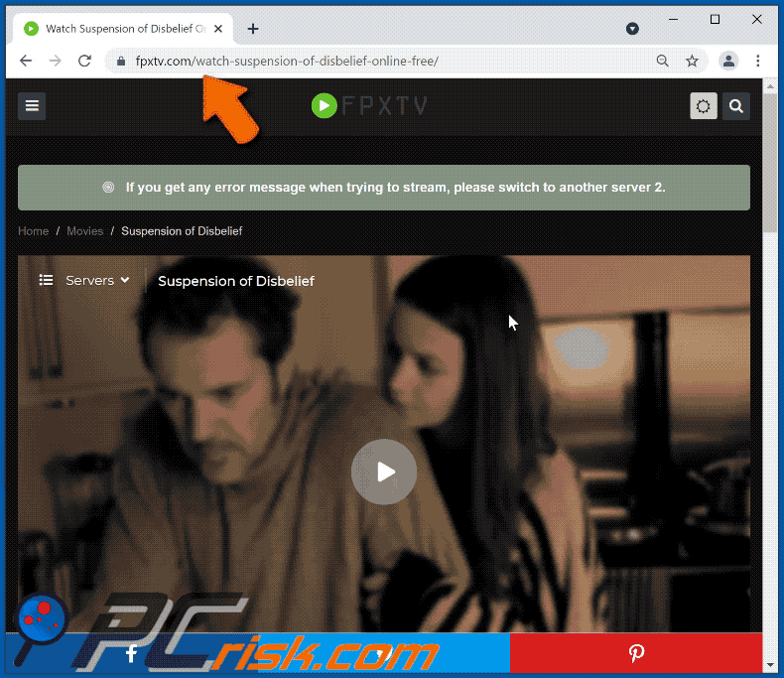Image resolution: width=784 pixels, height=678 pixels.
Task: Close the Watch Suspension of Disbelief tab
Action: tap(218, 29)
